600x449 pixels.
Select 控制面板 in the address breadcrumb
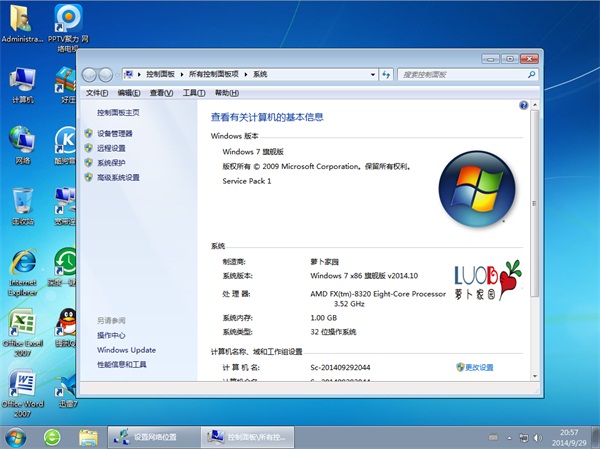160,74
